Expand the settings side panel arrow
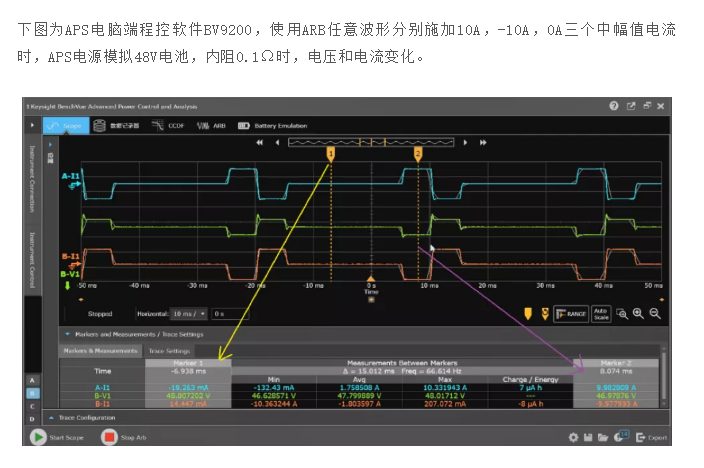This screenshot has width=704, height=468. (x=50, y=145)
